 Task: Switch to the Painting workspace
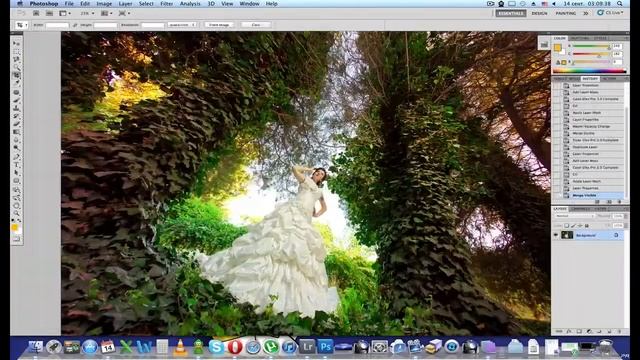[566, 13]
